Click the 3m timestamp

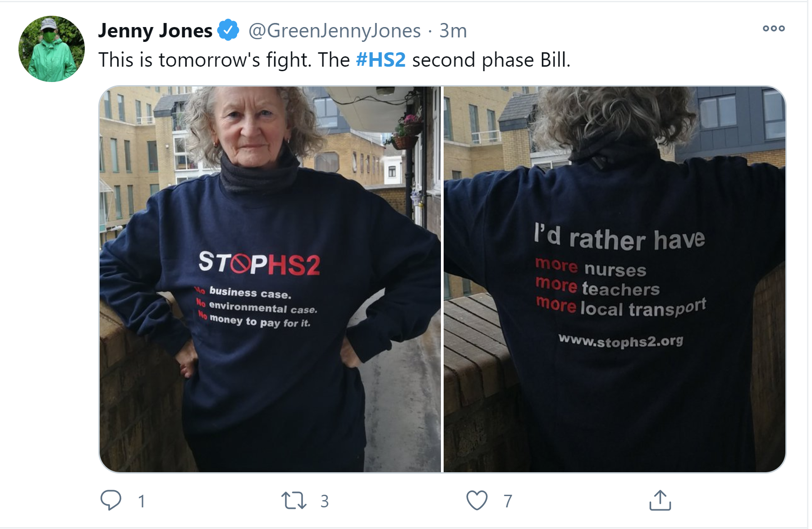(x=453, y=31)
